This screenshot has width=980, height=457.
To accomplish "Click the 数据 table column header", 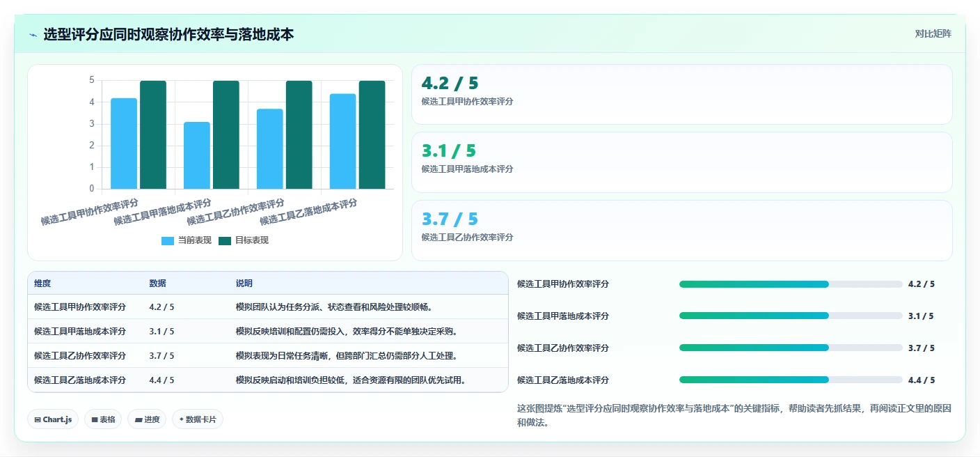I will click(157, 284).
